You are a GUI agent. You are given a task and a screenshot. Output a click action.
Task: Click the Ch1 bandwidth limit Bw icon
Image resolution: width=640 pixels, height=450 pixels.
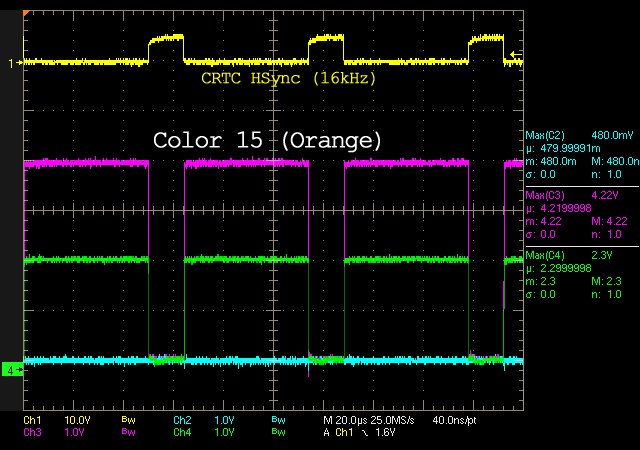point(127,421)
